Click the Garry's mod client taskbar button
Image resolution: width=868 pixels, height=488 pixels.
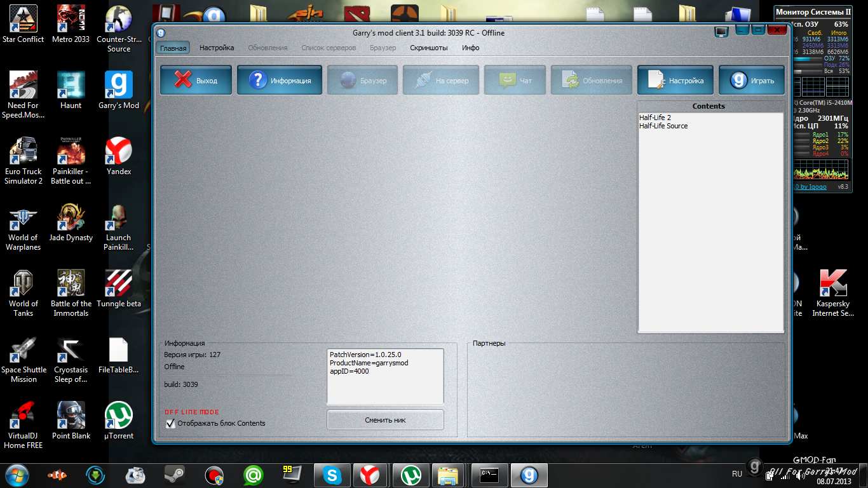[529, 475]
